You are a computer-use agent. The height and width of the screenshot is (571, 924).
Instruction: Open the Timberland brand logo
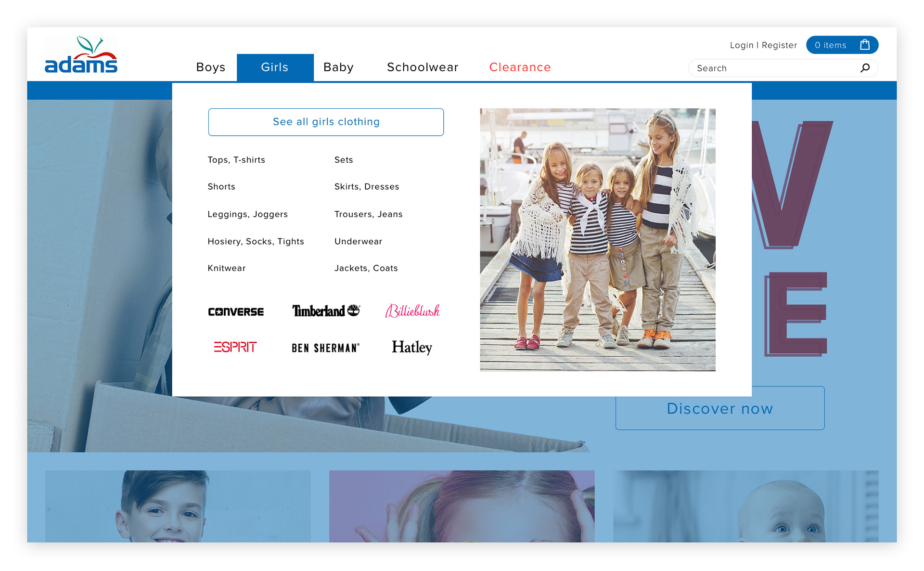pyautogui.click(x=326, y=311)
